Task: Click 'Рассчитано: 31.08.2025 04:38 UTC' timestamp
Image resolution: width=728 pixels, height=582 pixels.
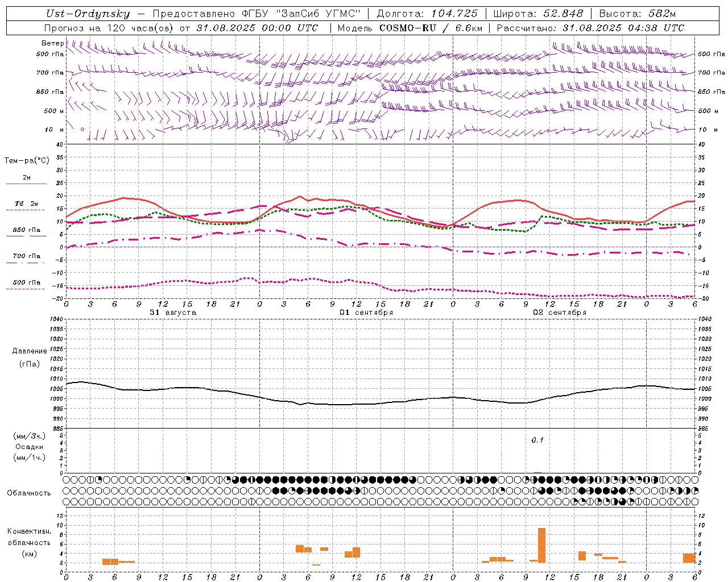Action: tap(590, 28)
